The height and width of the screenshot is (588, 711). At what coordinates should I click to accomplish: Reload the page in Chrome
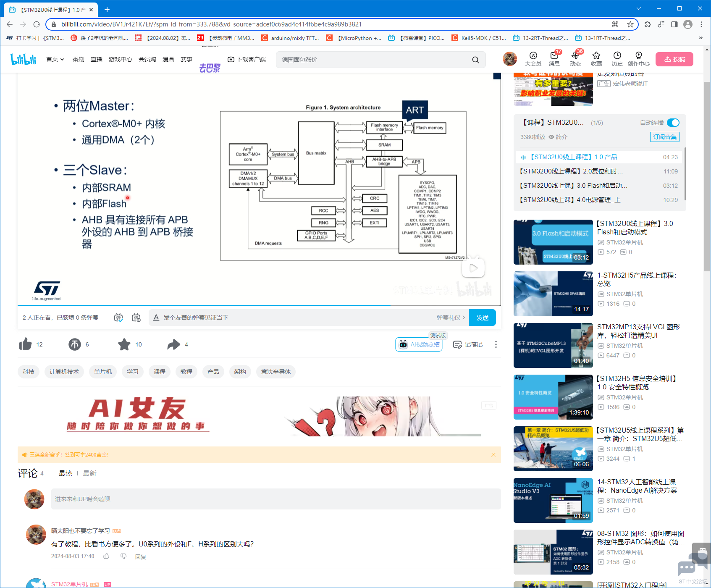click(37, 24)
